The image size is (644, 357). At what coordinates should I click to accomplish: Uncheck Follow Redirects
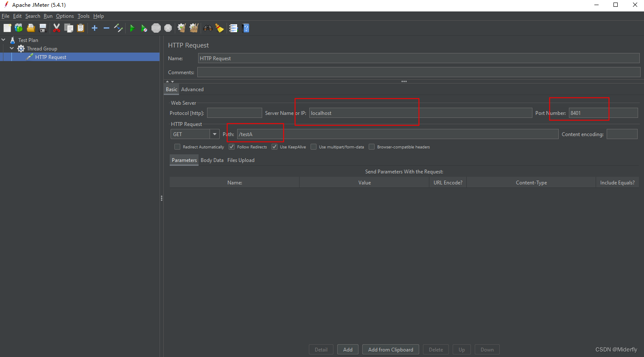(232, 147)
